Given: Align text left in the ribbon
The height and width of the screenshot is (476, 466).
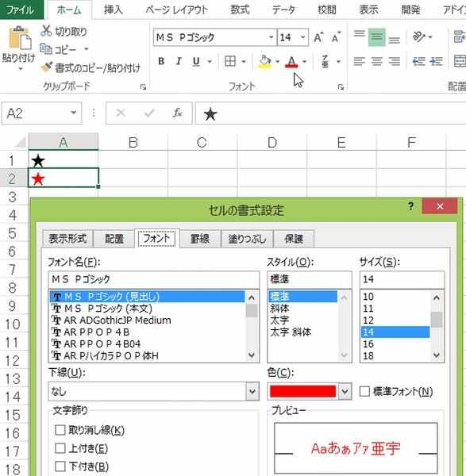Looking at the screenshot, I should (x=360, y=61).
